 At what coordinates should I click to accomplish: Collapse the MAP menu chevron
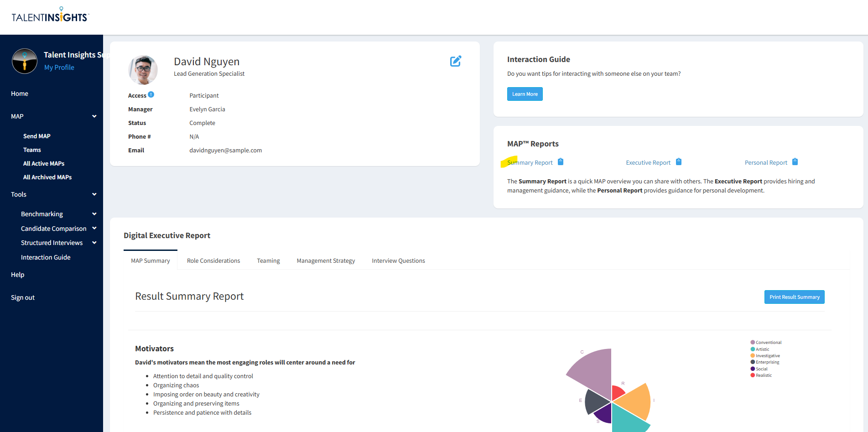(94, 116)
